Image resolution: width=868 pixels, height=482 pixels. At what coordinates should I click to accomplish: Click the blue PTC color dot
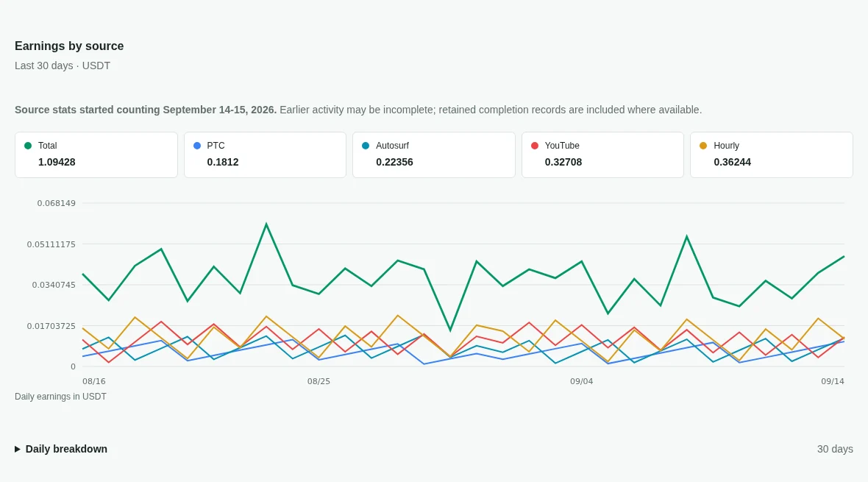pos(196,146)
